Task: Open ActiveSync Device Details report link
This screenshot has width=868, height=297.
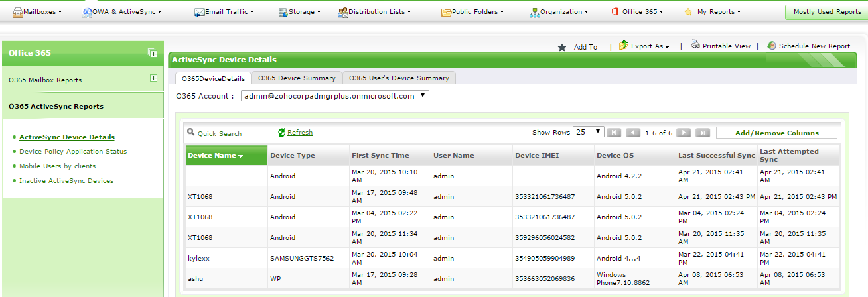Action: pyautogui.click(x=66, y=137)
